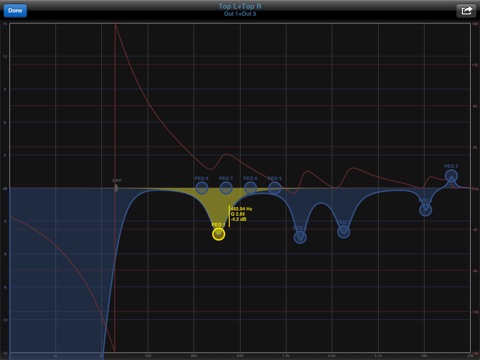Click the yellow highlighted PEQ 1 handle

(218, 234)
